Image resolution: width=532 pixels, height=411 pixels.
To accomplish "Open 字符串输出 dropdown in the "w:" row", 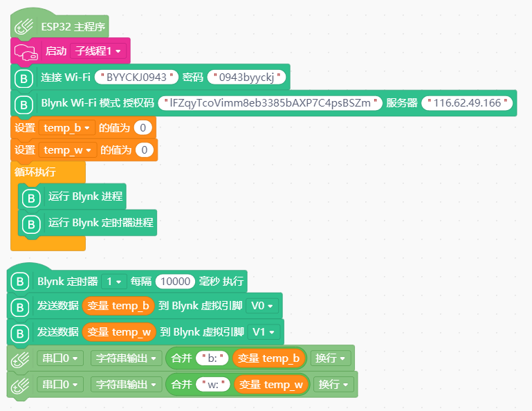I will click(126, 385).
